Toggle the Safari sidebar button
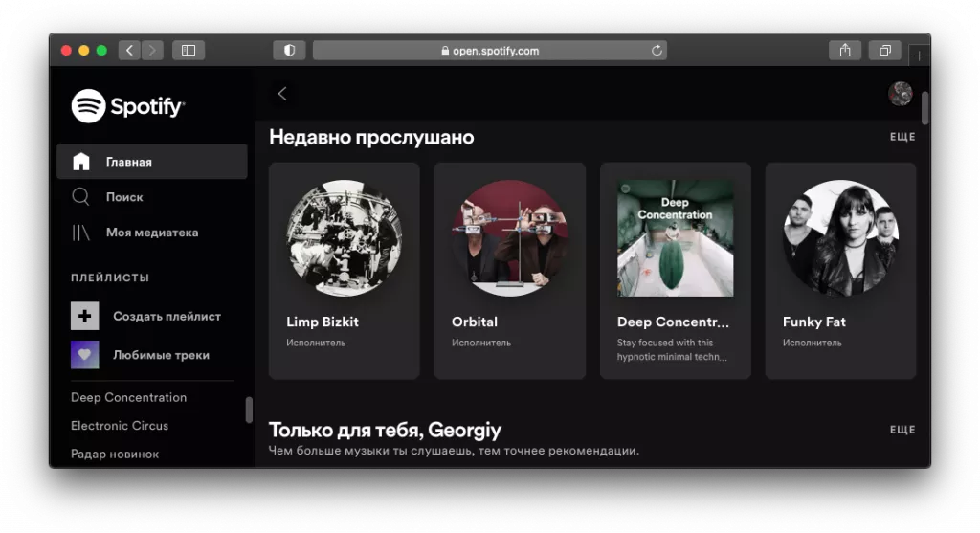980x533 pixels. coord(189,50)
